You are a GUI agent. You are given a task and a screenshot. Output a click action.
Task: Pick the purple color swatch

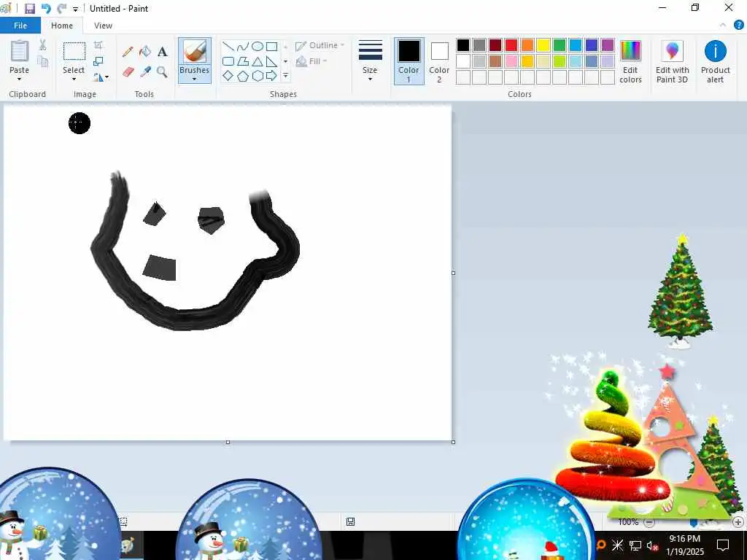tap(608, 45)
